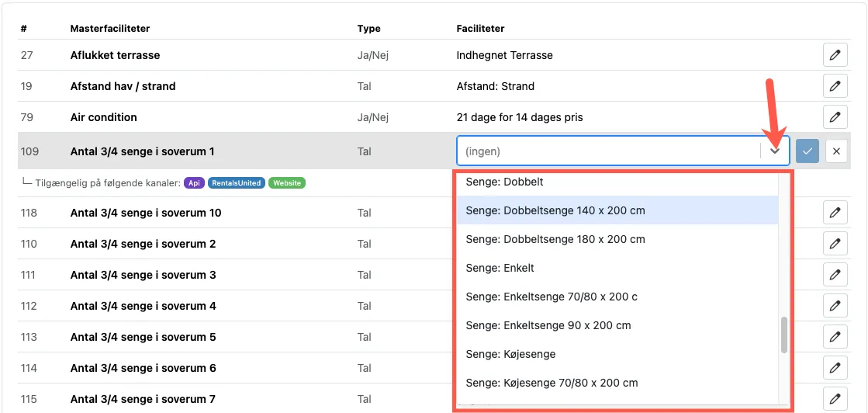Click row number 27
This screenshot has height=413, width=868.
[x=26, y=55]
